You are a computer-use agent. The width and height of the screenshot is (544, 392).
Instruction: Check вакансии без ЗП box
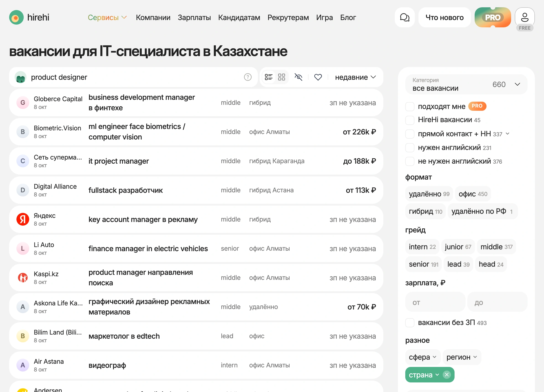410,323
